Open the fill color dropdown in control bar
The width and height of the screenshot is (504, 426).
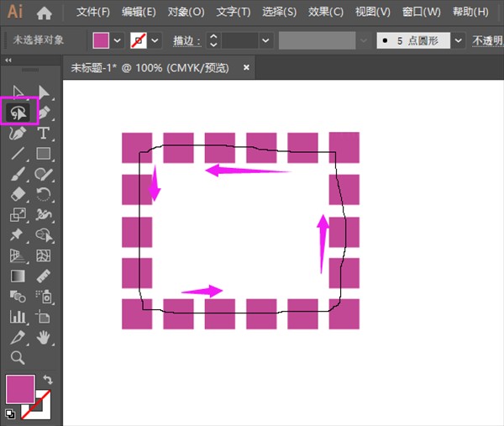pos(117,40)
